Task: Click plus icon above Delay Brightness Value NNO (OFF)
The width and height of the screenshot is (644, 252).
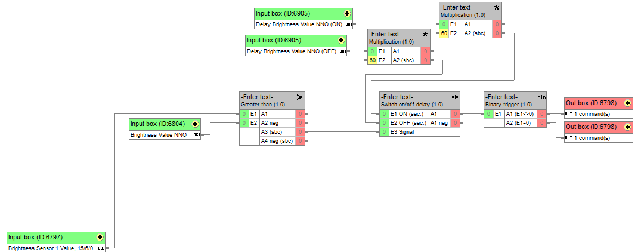Action: point(341,41)
